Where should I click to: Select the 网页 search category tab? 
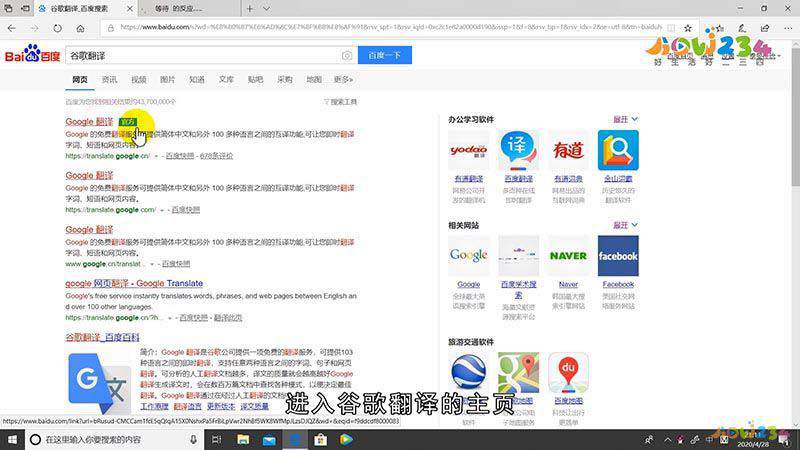tap(80, 80)
